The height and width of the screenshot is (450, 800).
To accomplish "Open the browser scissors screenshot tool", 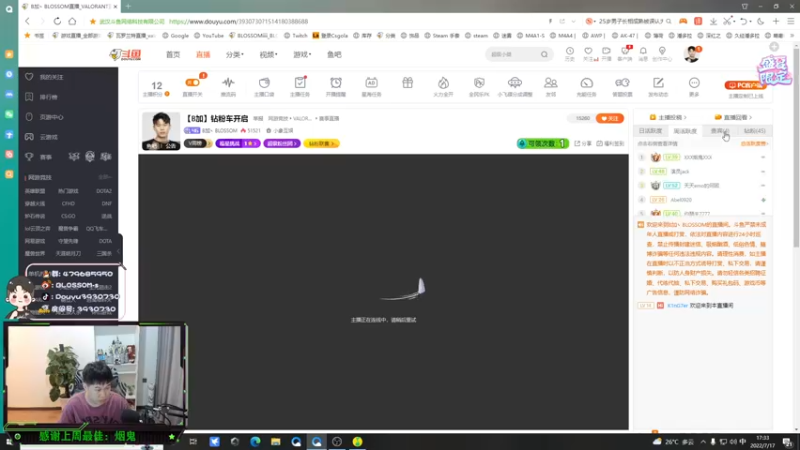I will point(728,21).
